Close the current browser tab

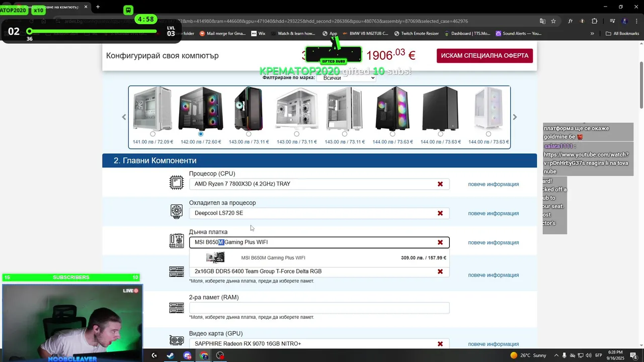[86, 7]
